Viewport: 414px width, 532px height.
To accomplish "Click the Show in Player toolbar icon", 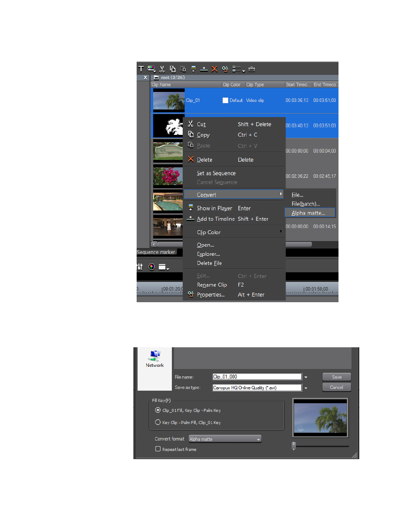I will [x=194, y=69].
